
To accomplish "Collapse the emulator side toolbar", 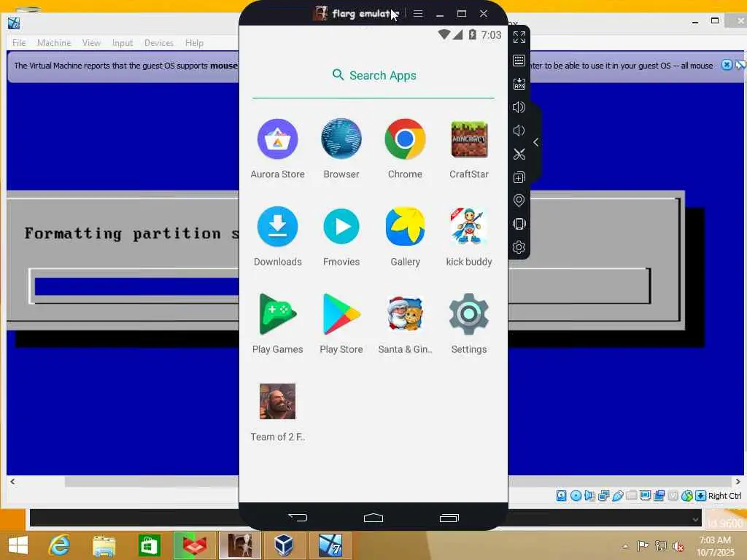I will (x=536, y=142).
